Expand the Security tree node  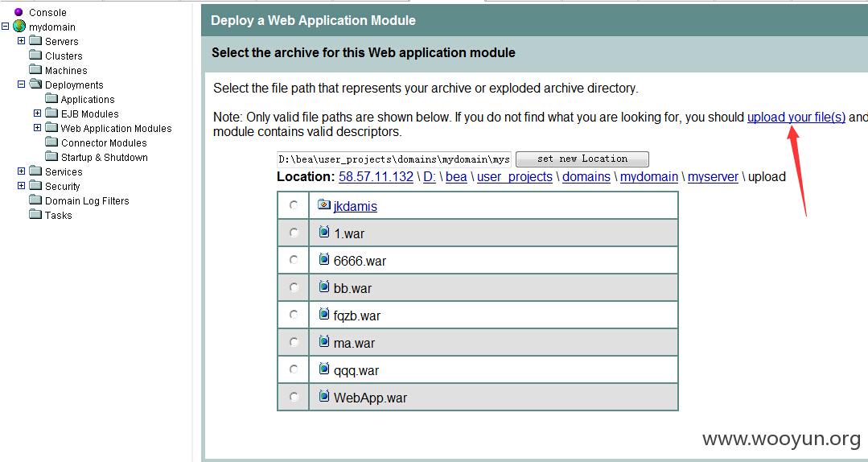pos(21,186)
